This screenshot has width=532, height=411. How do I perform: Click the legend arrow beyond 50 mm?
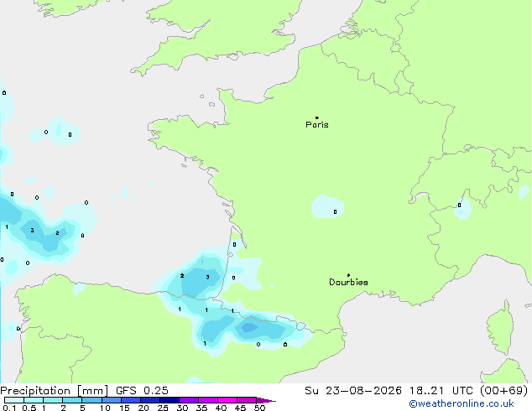(266, 400)
